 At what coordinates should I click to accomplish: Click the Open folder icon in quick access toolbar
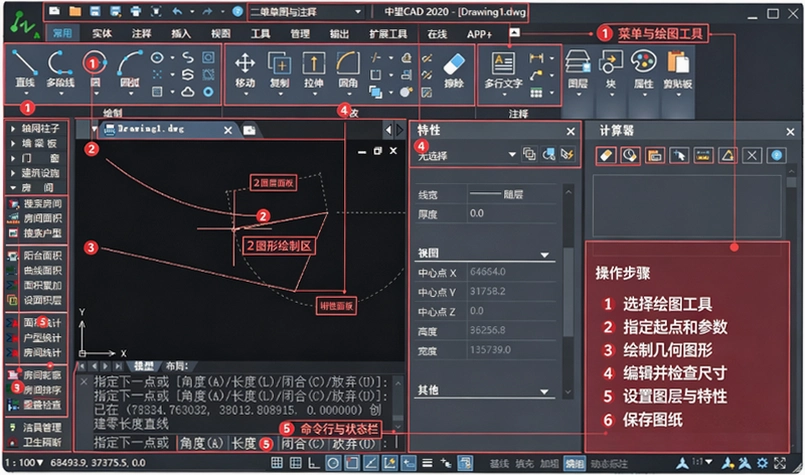click(75, 11)
